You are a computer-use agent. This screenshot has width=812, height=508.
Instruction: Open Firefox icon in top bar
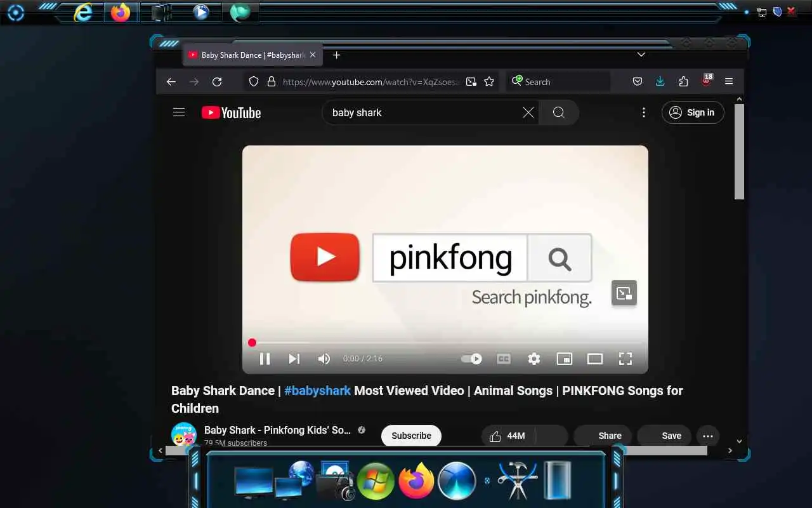tap(121, 12)
